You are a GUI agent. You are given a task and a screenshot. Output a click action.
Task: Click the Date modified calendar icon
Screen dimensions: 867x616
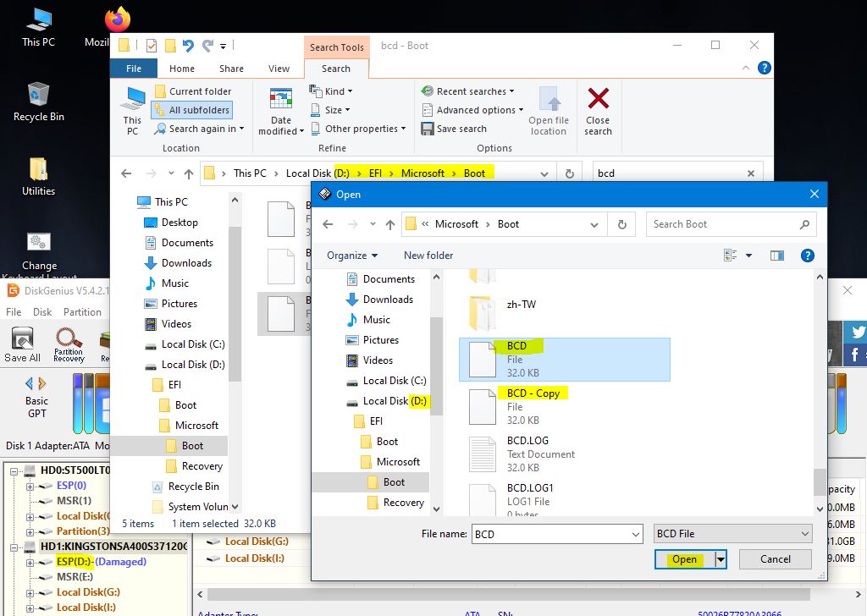pos(280,100)
